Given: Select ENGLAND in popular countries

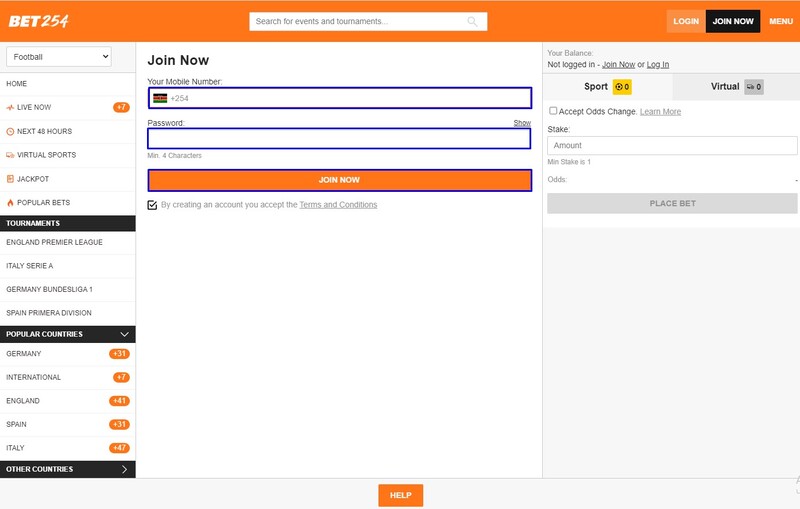Looking at the screenshot, I should (x=67, y=401).
